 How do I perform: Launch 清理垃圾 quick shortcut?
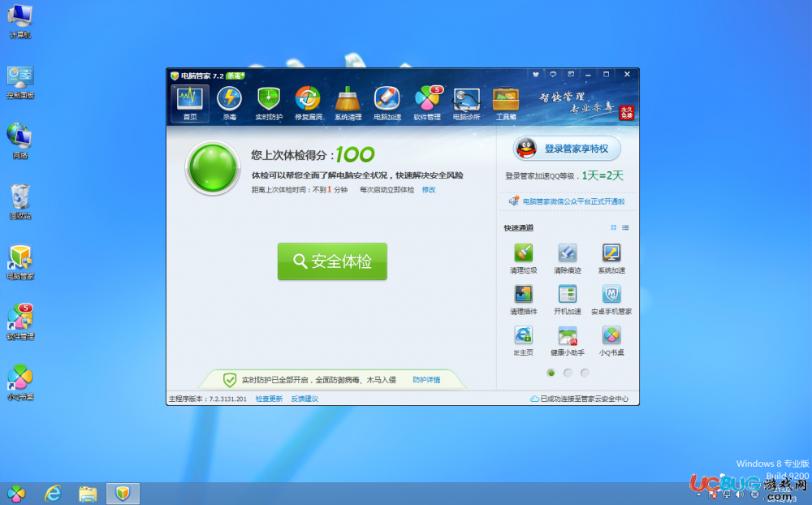tap(523, 257)
